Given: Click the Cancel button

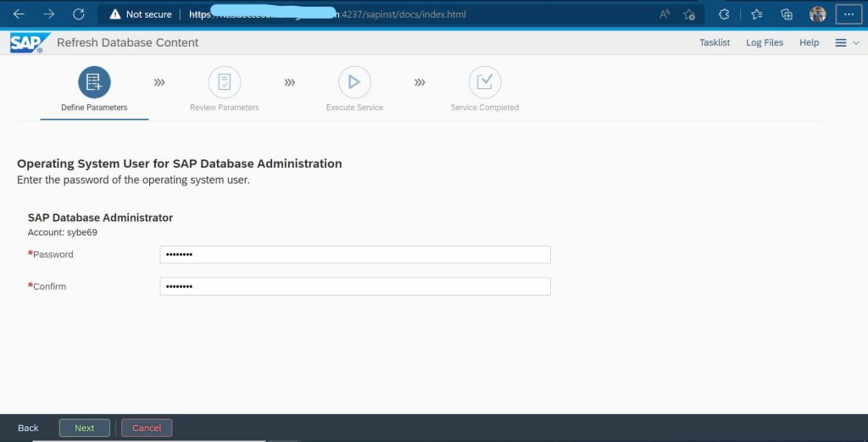Looking at the screenshot, I should [147, 428].
